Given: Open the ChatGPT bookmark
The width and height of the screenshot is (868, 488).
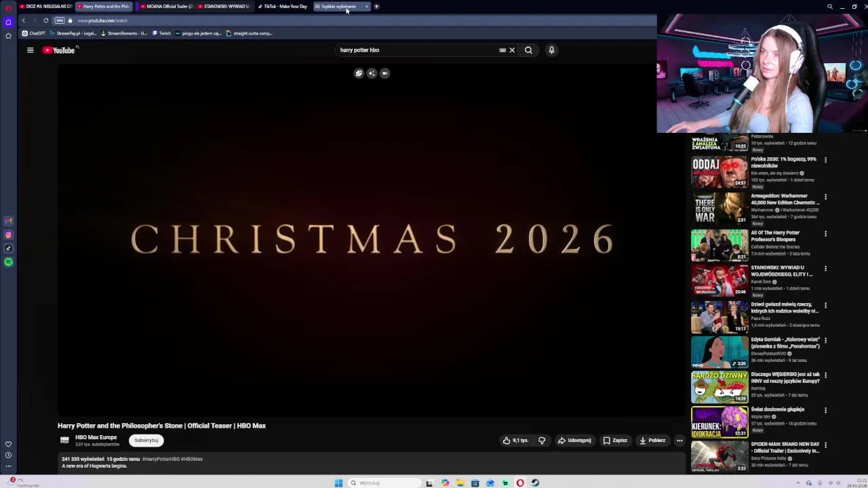Looking at the screenshot, I should pyautogui.click(x=33, y=33).
